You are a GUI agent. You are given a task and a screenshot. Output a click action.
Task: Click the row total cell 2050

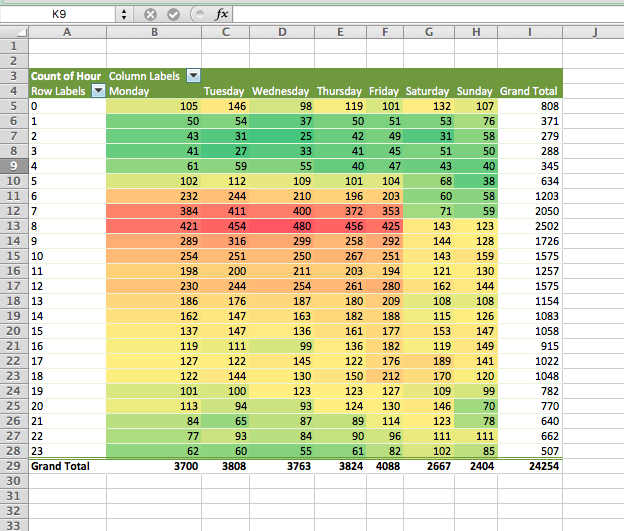pyautogui.click(x=530, y=211)
